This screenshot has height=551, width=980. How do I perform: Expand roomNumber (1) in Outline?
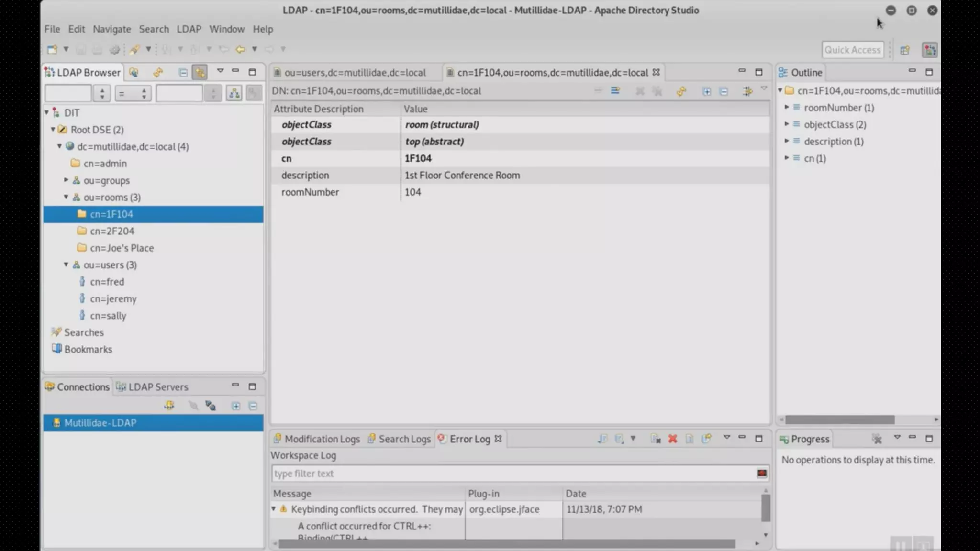click(x=786, y=108)
